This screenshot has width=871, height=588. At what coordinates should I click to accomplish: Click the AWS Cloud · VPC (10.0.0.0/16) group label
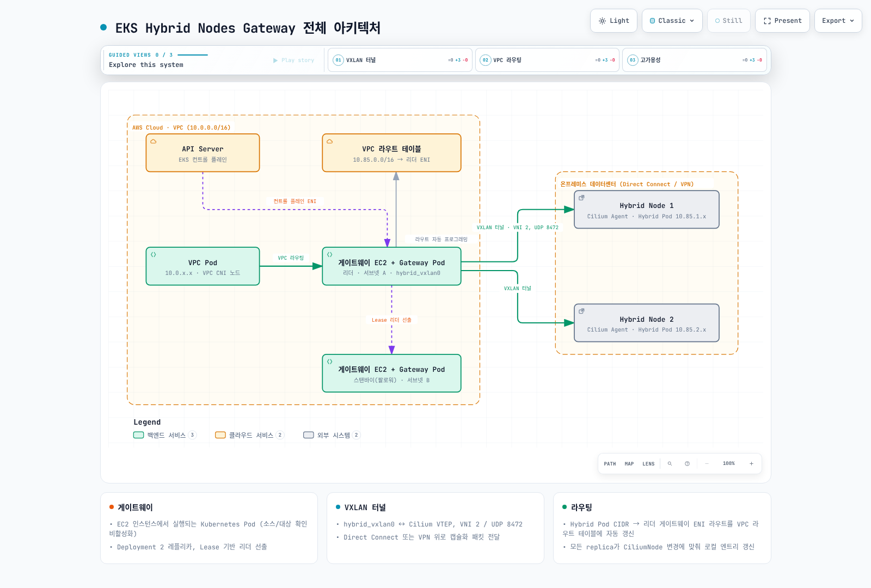click(x=181, y=128)
